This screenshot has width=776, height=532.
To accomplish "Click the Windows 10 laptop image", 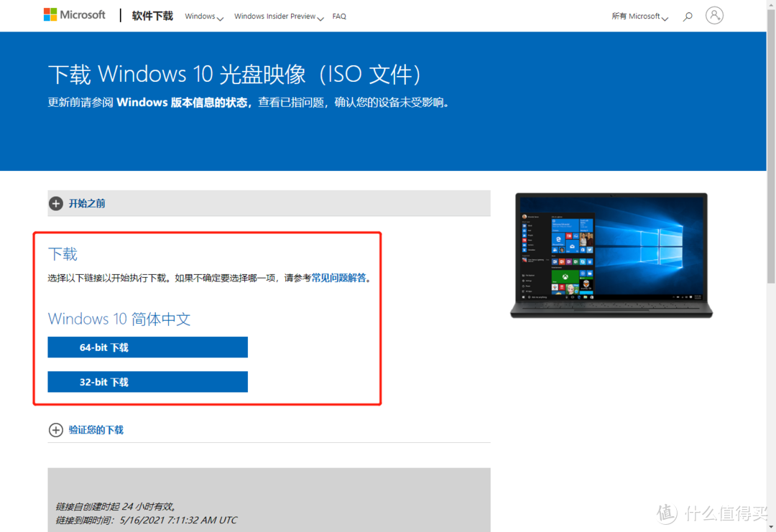I will [611, 255].
